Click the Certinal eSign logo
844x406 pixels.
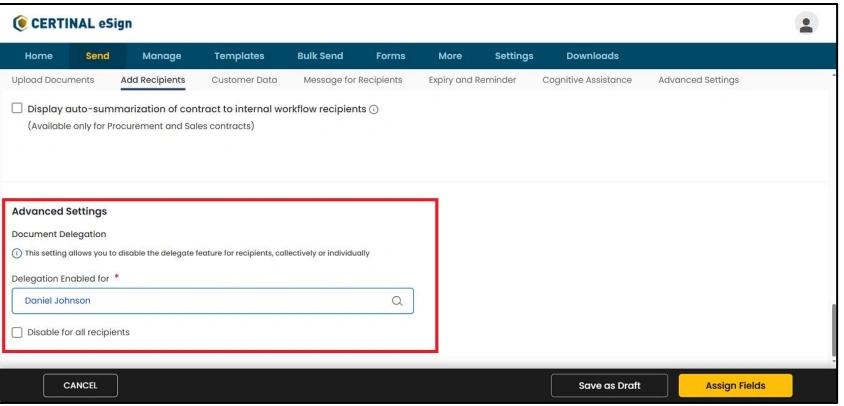coord(72,24)
